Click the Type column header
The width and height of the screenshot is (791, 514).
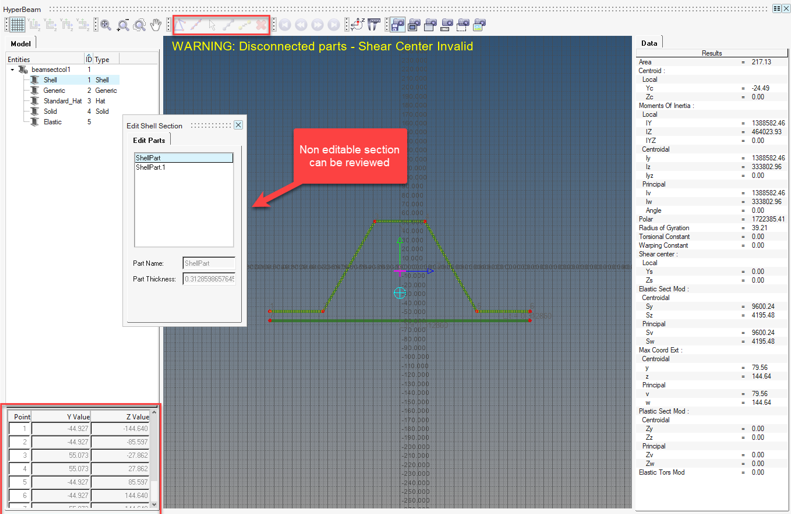coord(102,59)
